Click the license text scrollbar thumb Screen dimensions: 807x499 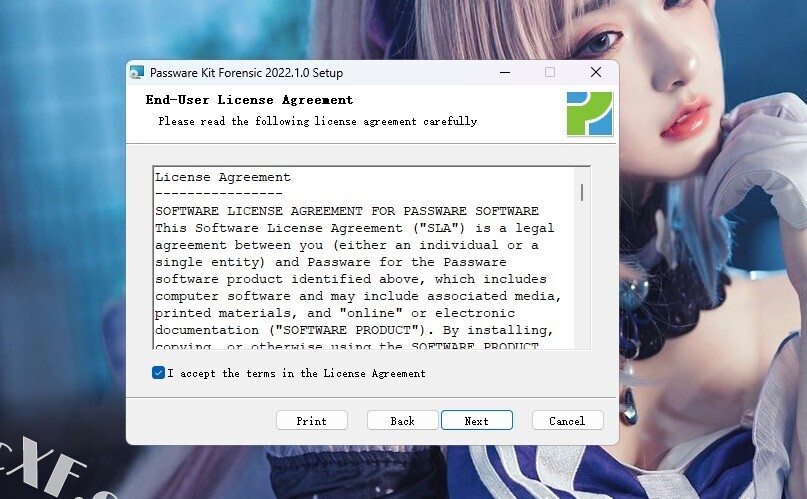pyautogui.click(x=582, y=193)
